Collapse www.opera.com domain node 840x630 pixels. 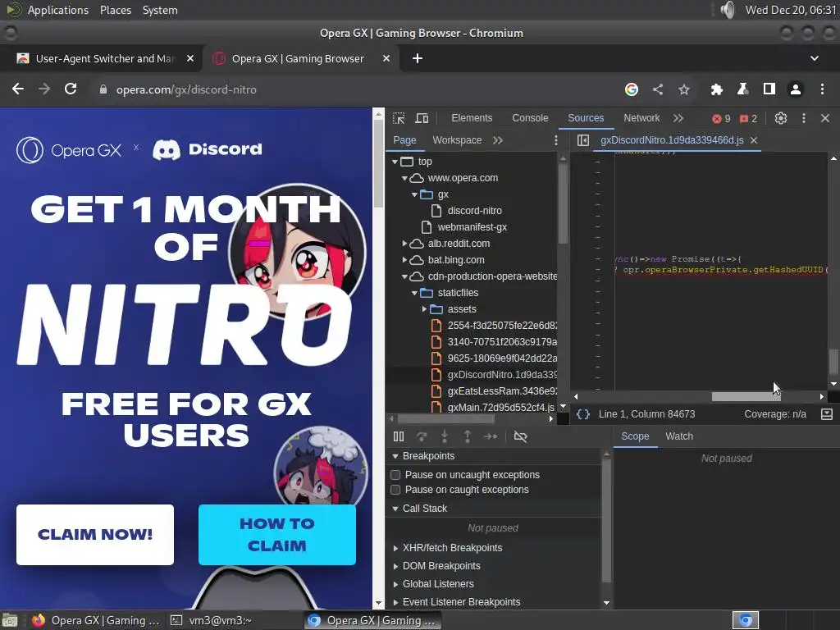405,178
